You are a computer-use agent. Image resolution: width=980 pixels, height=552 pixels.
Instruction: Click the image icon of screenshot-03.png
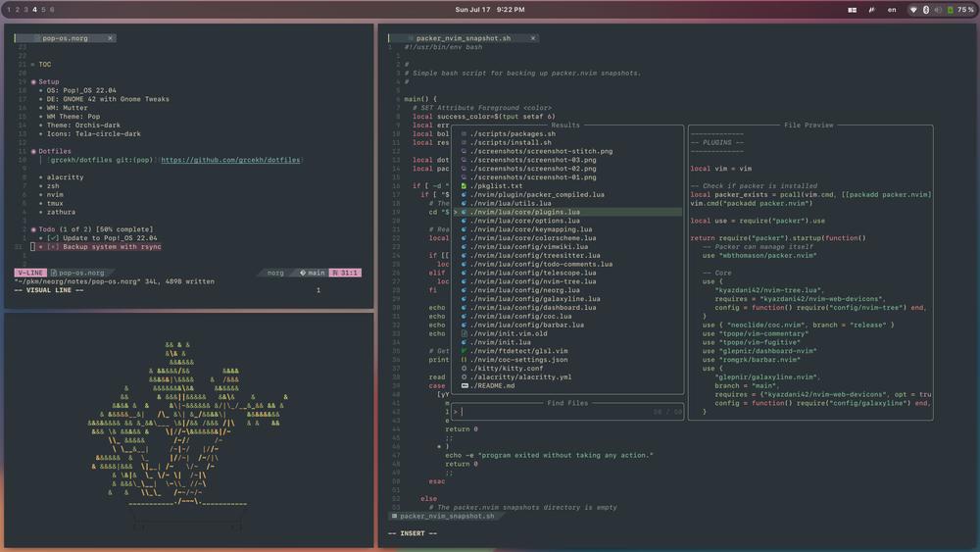(464, 160)
